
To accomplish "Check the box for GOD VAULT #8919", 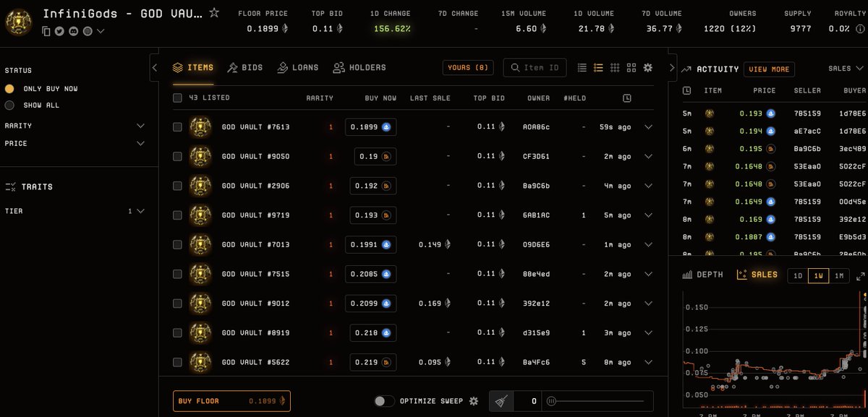I will click(177, 333).
